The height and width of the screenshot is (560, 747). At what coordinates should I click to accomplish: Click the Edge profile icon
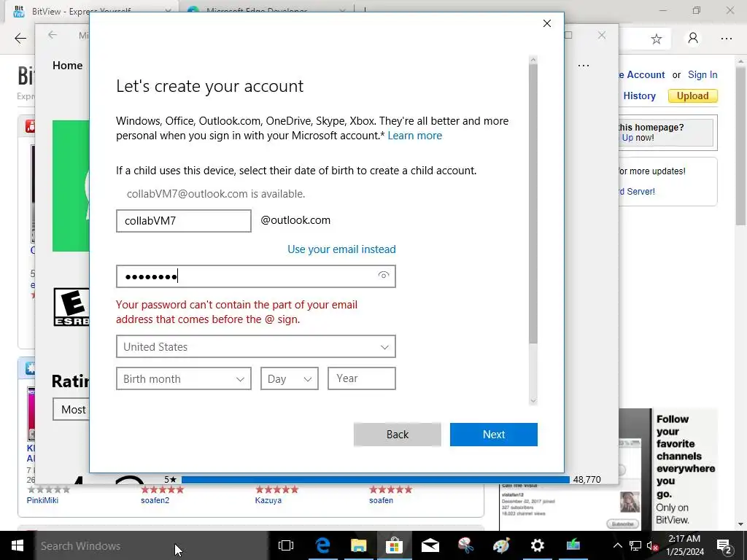693,39
